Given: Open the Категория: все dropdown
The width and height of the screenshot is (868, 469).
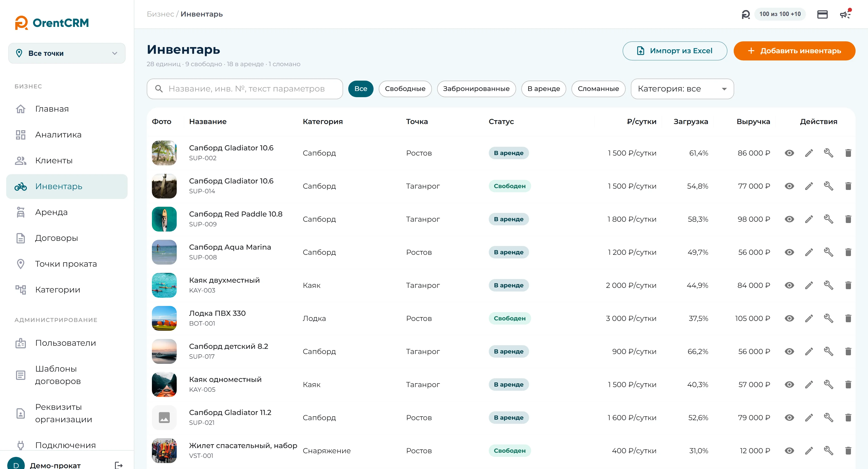Looking at the screenshot, I should (x=682, y=89).
